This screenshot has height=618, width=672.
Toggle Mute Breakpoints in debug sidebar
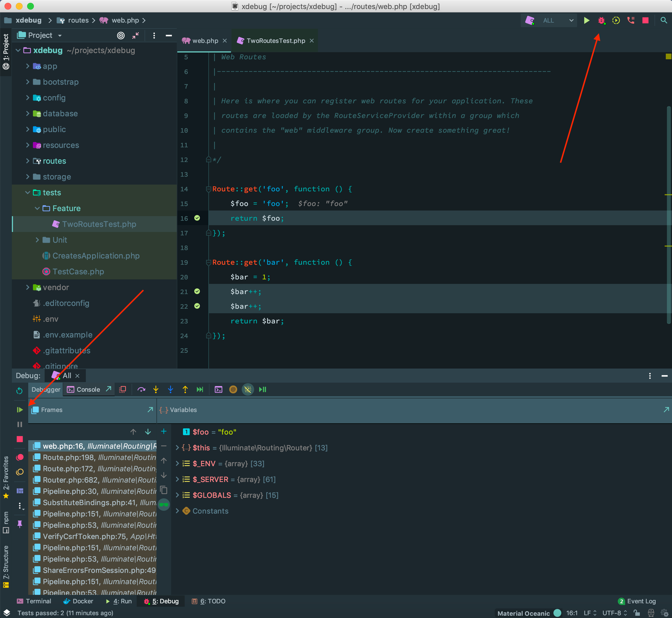click(20, 472)
